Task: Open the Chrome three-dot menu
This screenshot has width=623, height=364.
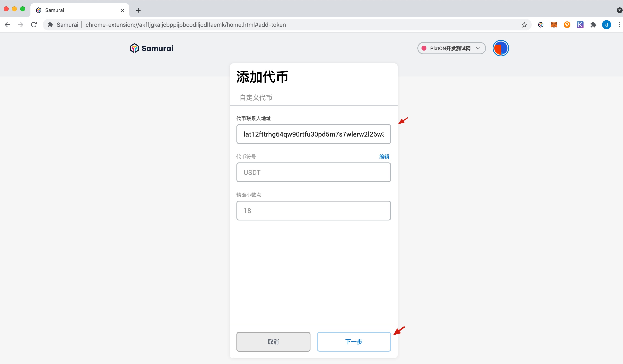Action: 619,24
